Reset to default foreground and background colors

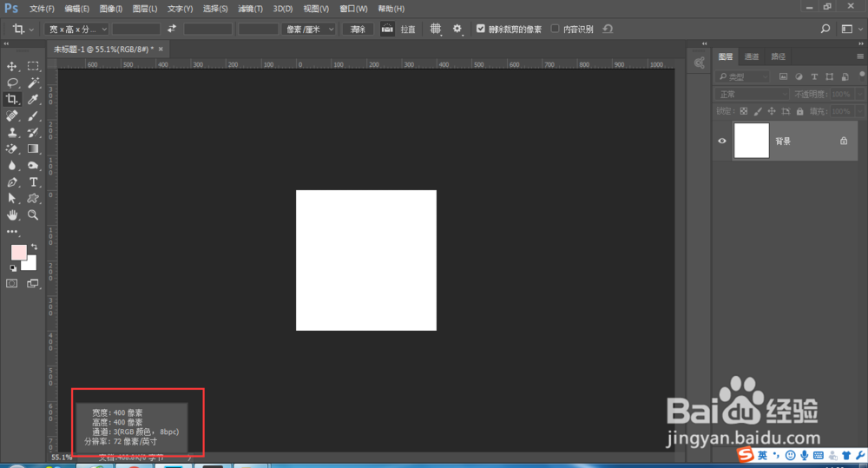click(13, 268)
